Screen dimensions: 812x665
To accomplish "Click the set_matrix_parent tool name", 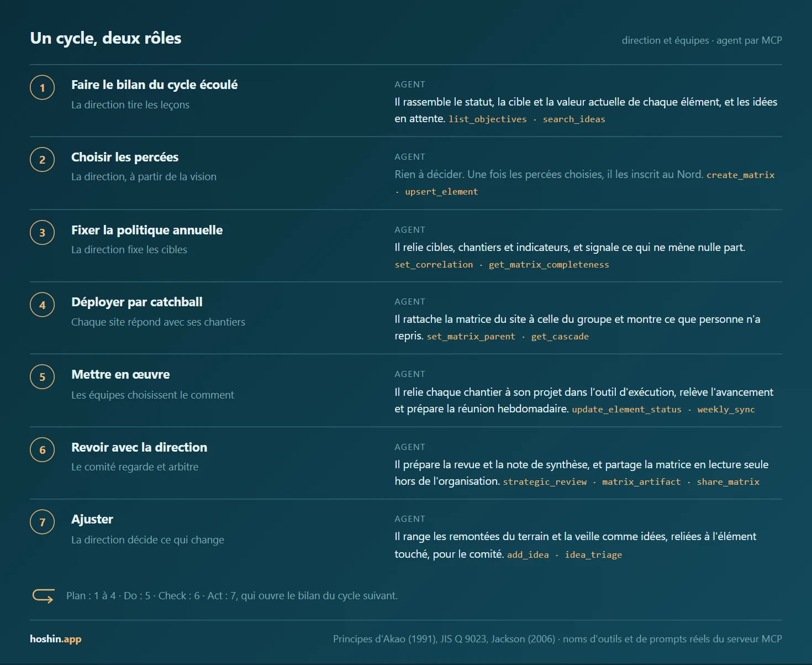I will click(471, 337).
